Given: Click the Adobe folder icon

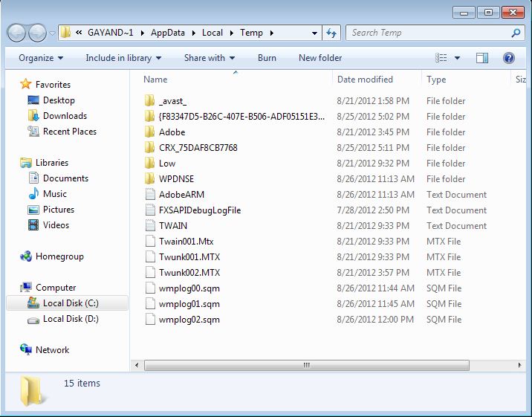Looking at the screenshot, I should pos(149,132).
